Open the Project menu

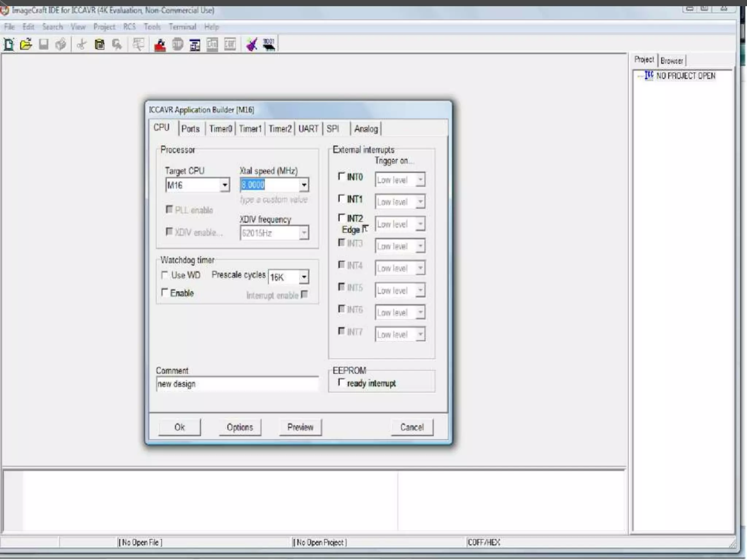pos(104,27)
